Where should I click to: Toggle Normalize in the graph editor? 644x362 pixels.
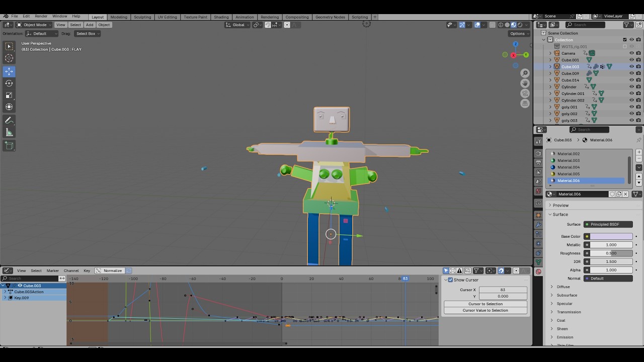(x=109, y=270)
